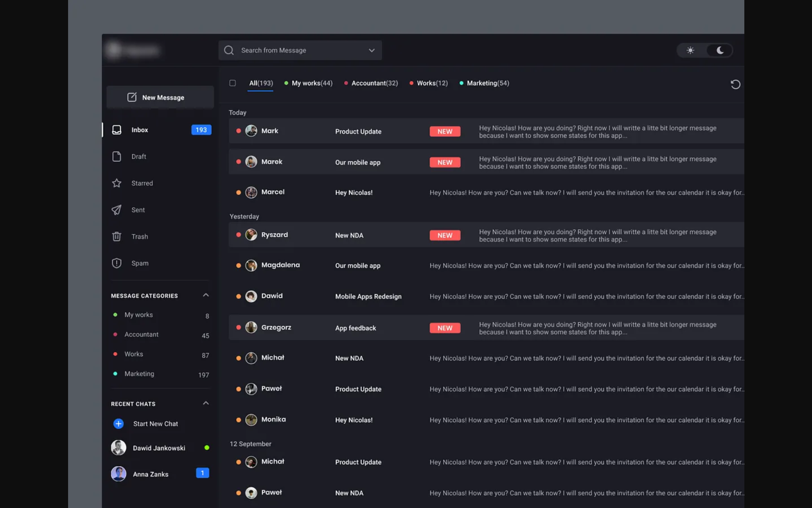Click Grzegorz's avatar picture

(x=251, y=327)
